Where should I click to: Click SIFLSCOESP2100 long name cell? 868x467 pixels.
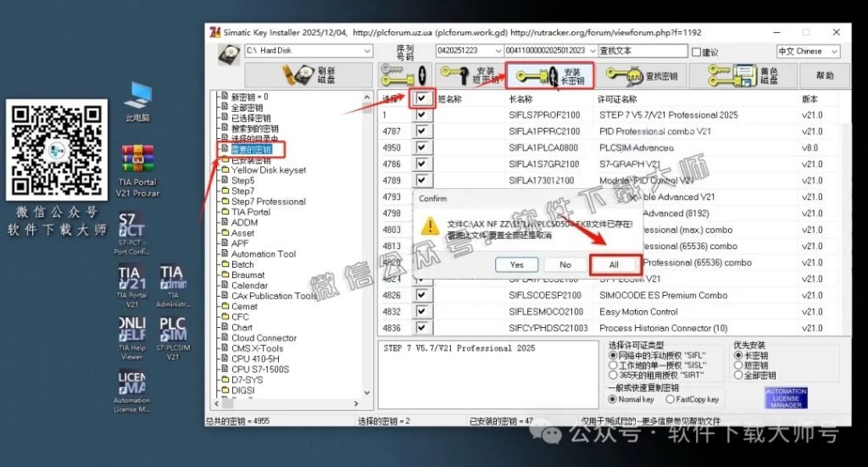(545, 296)
